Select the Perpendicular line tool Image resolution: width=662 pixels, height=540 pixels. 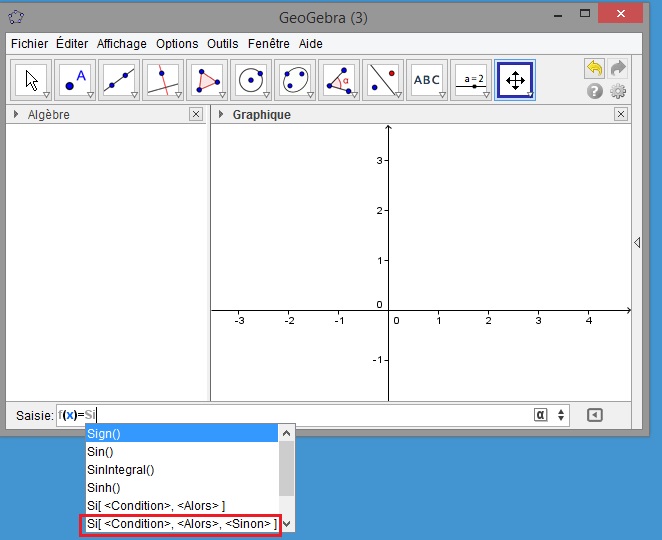point(163,80)
